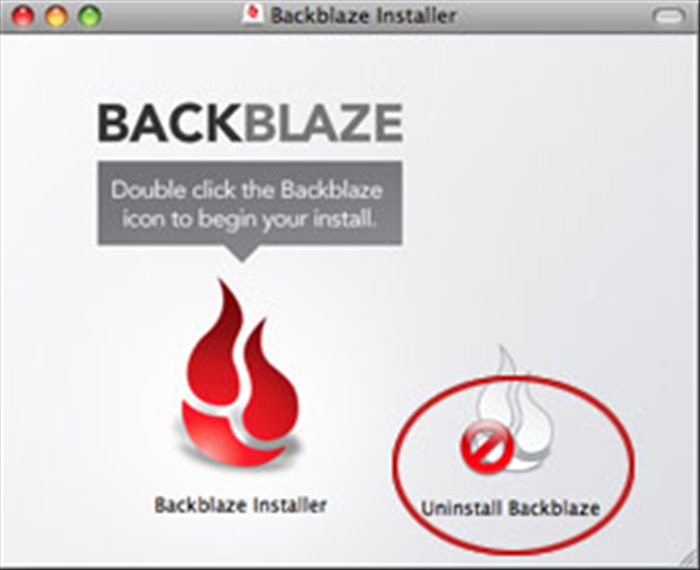Click the BLAZE gray portion of logo

point(323,123)
